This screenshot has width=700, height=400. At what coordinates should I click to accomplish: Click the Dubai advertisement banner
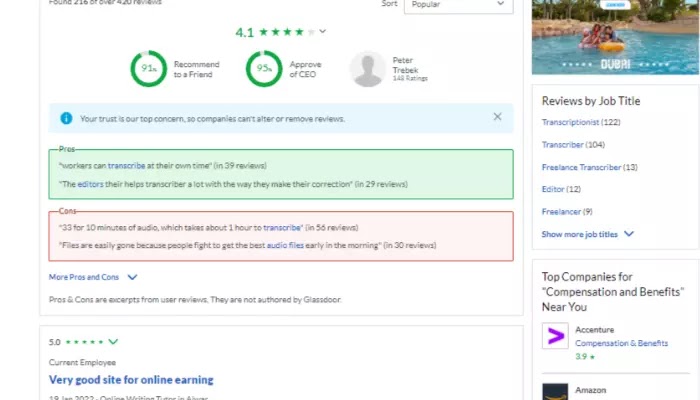click(x=615, y=37)
